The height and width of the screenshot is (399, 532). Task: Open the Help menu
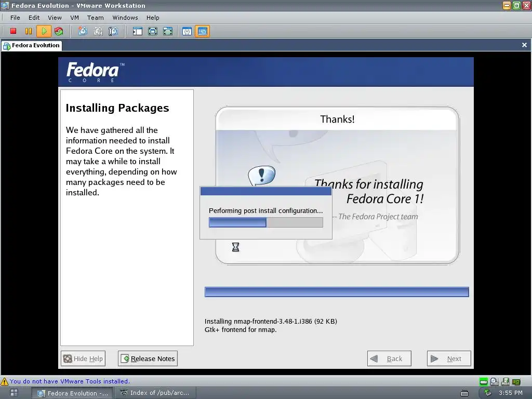coord(153,18)
